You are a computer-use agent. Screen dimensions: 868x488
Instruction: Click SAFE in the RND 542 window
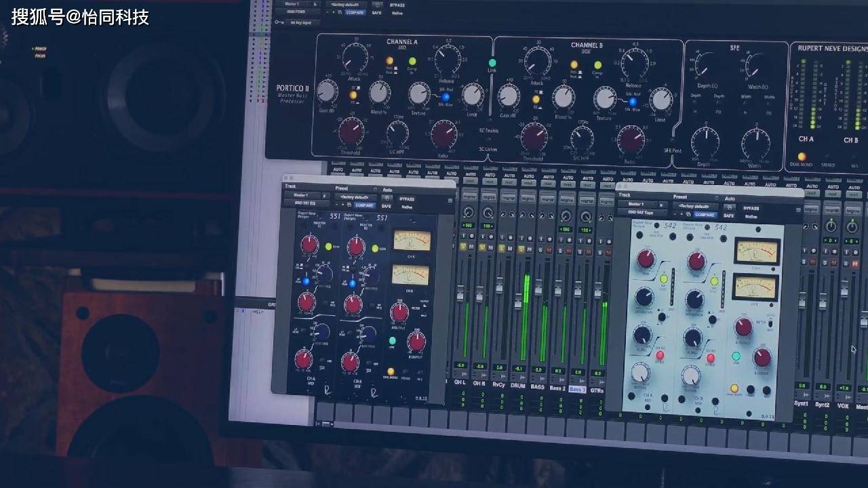730,216
